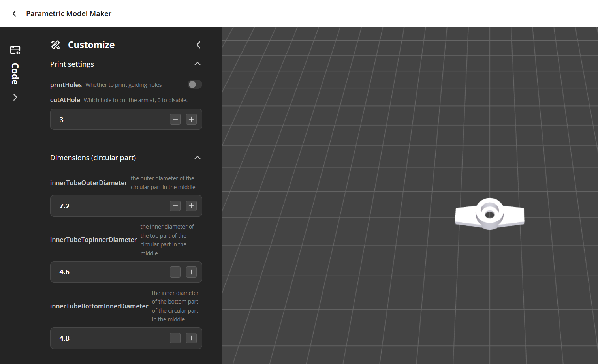Image resolution: width=598 pixels, height=364 pixels.
Task: Click the 3D model in the viewport
Action: (490, 214)
